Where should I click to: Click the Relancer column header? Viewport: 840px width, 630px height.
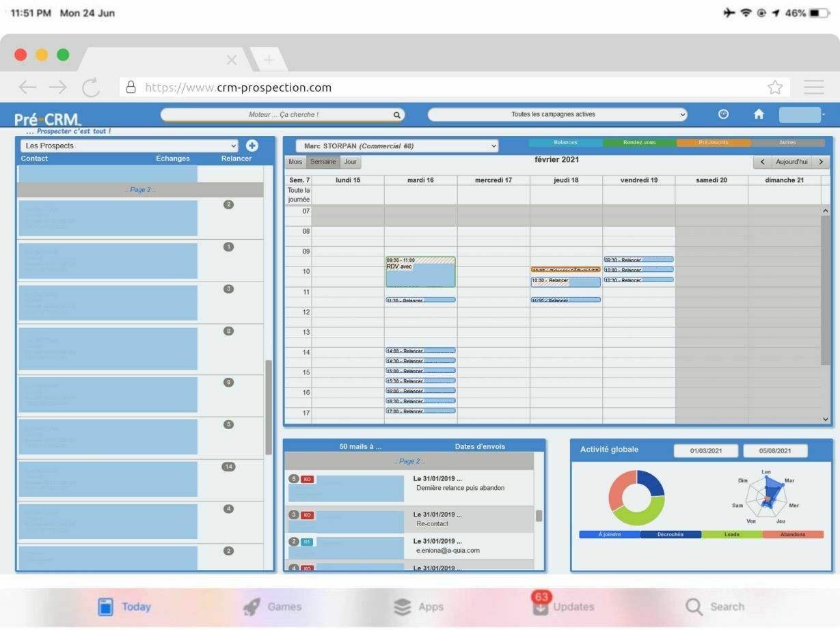point(236,159)
